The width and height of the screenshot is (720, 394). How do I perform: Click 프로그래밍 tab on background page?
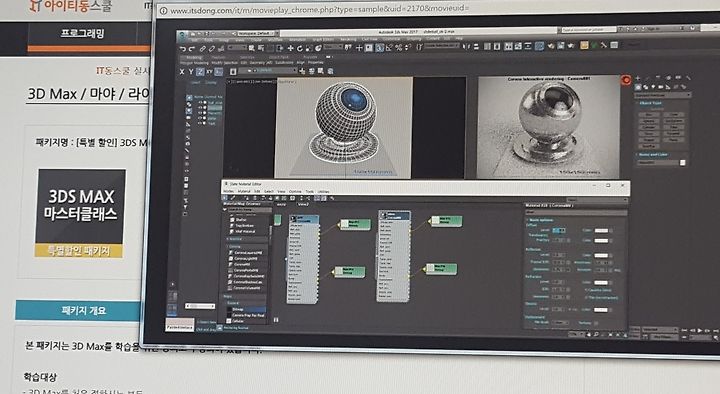click(83, 33)
